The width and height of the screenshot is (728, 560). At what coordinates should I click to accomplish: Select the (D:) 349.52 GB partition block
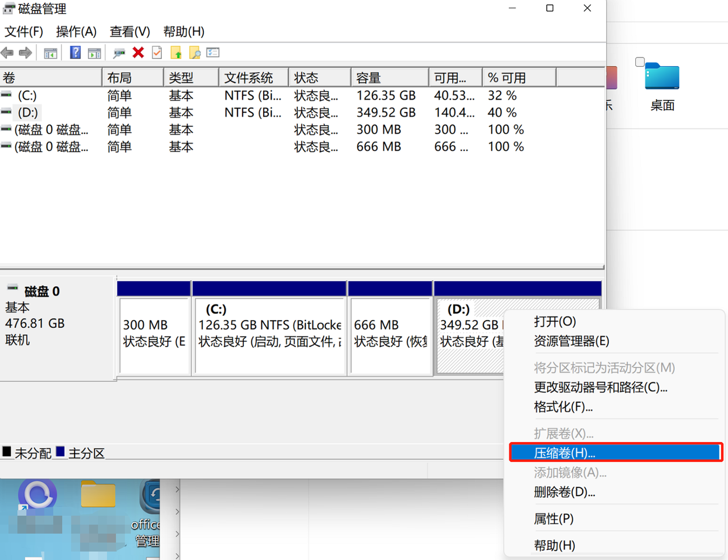470,336
